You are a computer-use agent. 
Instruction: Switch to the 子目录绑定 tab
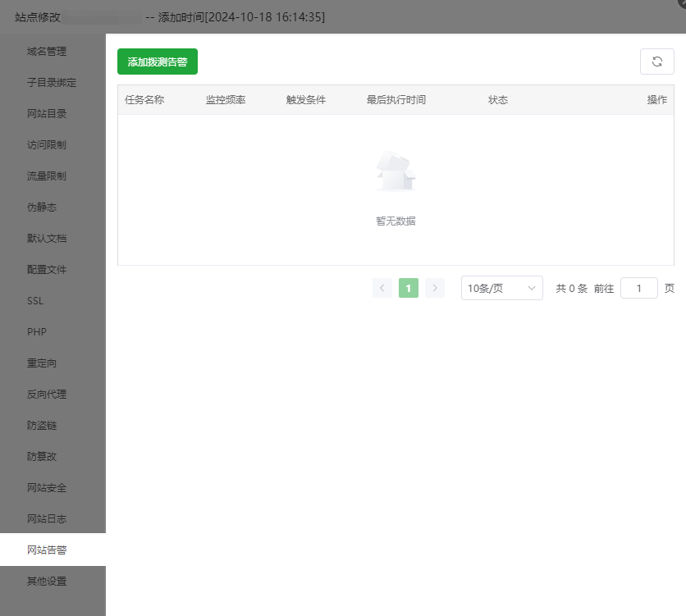pyautogui.click(x=52, y=83)
